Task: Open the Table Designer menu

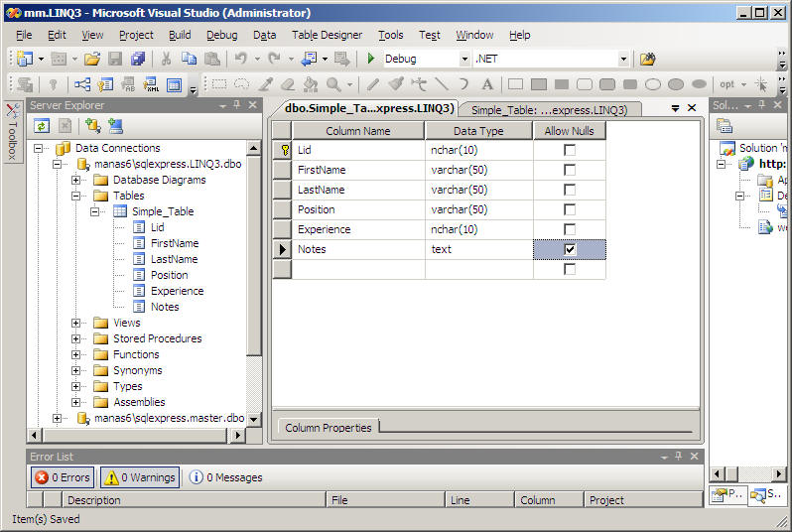Action: pos(327,35)
